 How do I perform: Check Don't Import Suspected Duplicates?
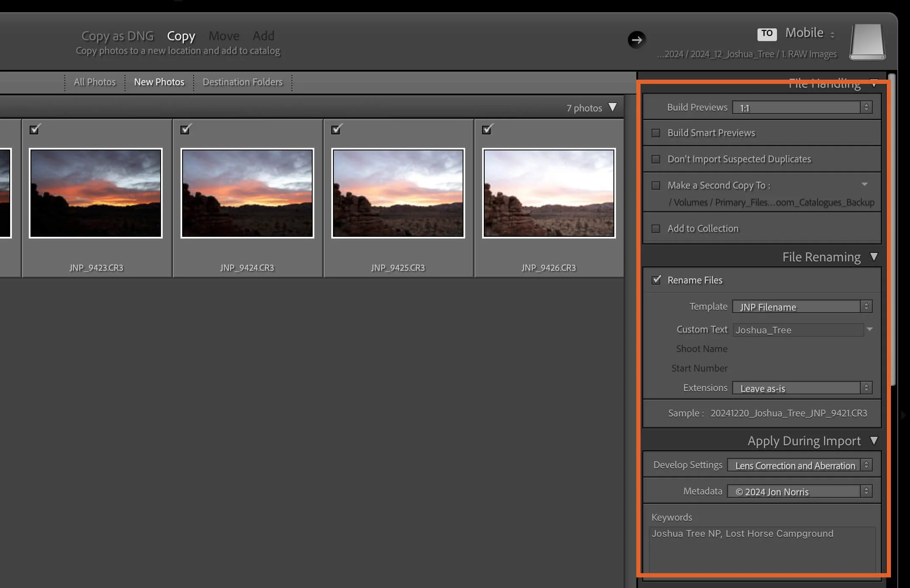coord(656,159)
